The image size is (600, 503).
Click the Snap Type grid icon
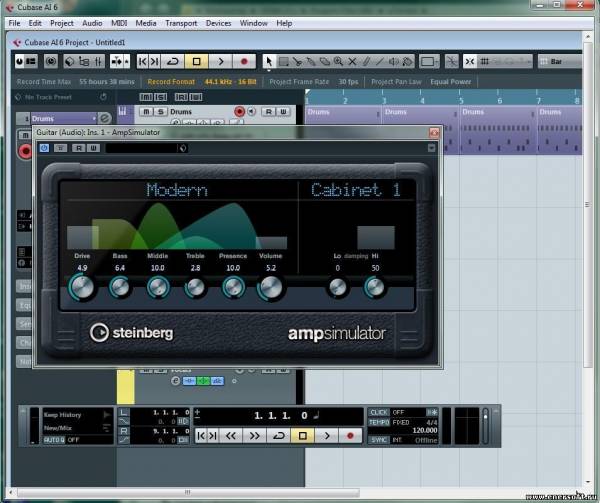click(485, 61)
